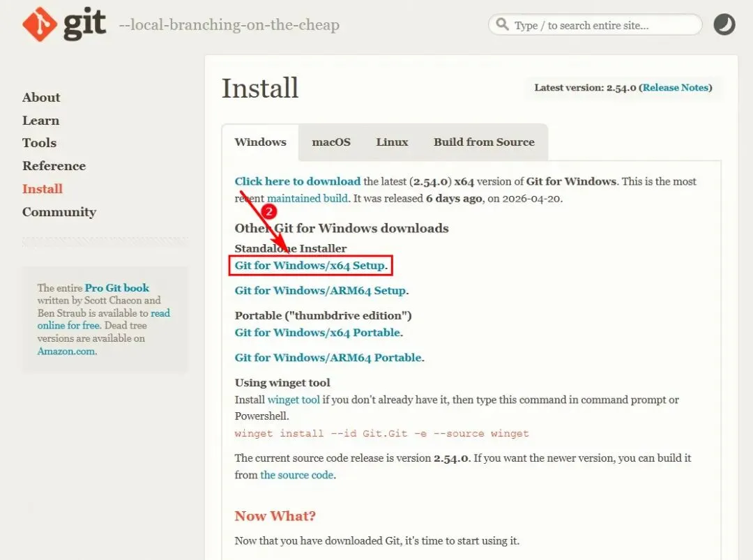
Task: Click the 'Install' page heading
Action: point(260,89)
